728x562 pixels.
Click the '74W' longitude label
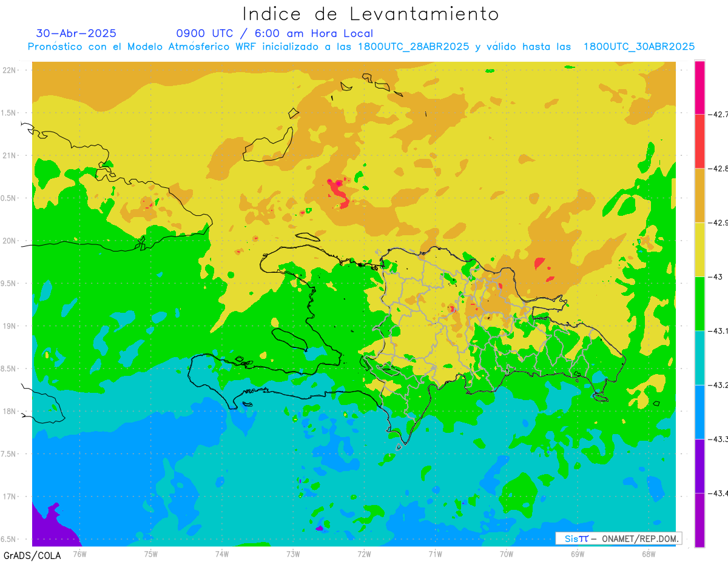tap(222, 554)
